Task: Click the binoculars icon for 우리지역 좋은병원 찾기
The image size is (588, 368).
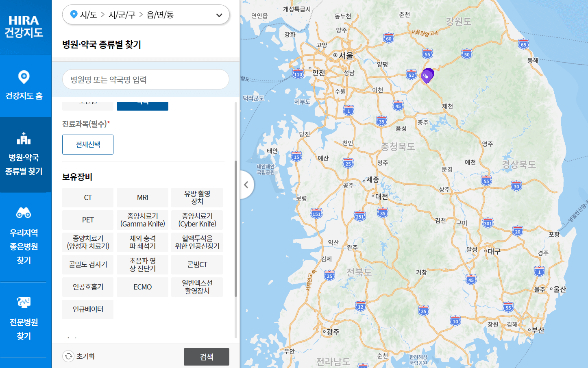Action: tap(24, 213)
